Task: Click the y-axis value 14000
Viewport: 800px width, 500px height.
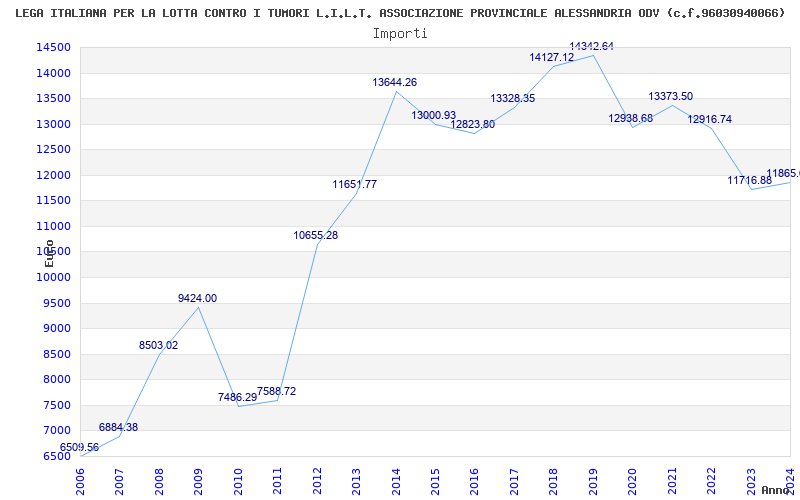Action: coord(53,73)
